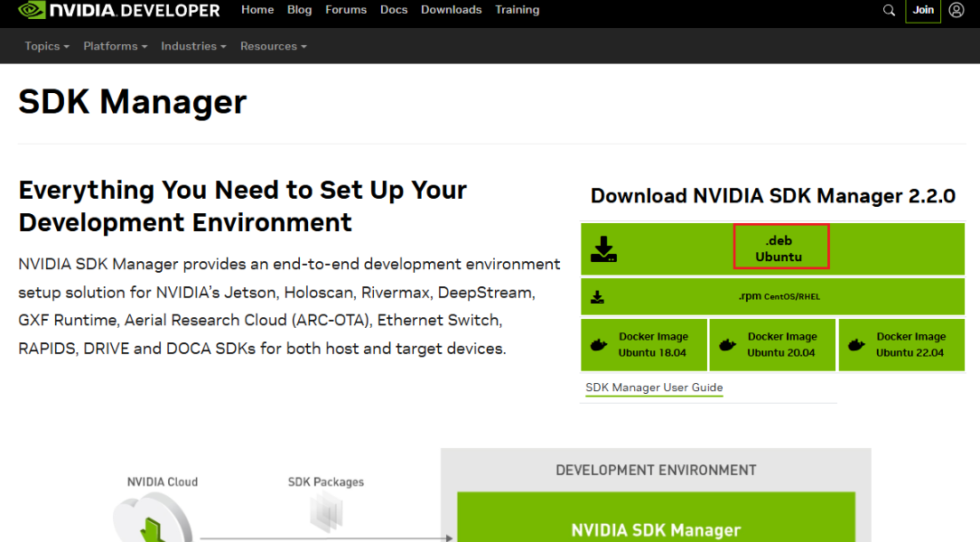Click the Download NVIDIA SDK Manager 2.2.0 heading
Screen dimensions: 980x542
772,196
